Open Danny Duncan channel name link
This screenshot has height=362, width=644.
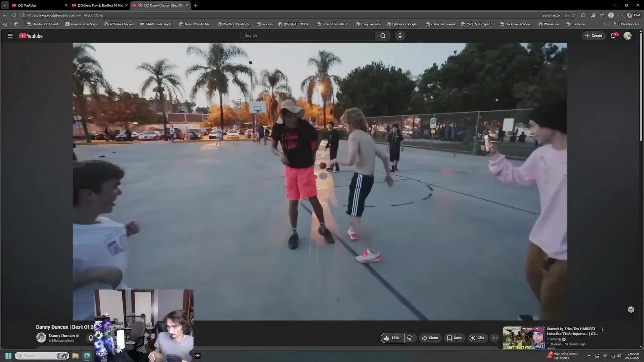point(62,336)
